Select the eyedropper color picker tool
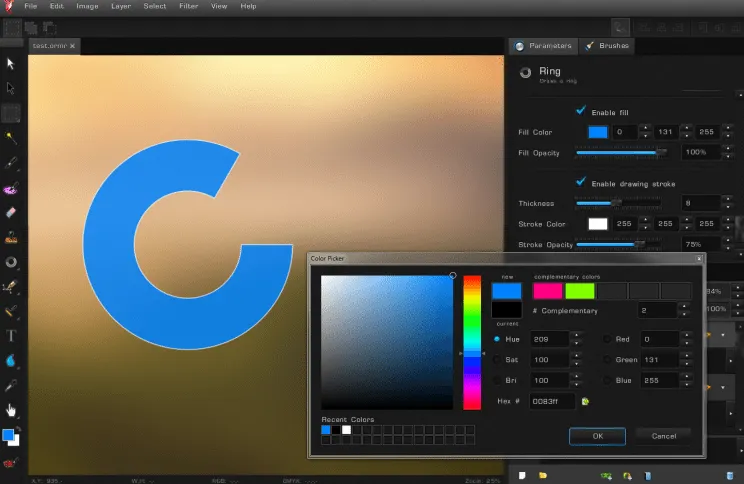Viewport: 744px width, 484px height. point(10,385)
